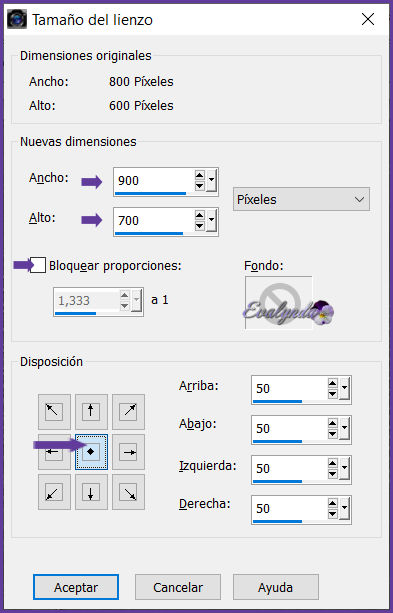The image size is (393, 613).
Task: Select bottom-center anchor placement arrow
Action: point(91,492)
